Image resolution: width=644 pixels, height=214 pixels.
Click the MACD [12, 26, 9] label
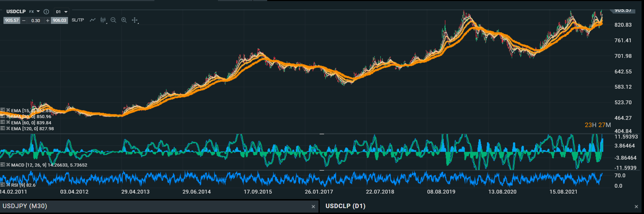(x=29, y=165)
